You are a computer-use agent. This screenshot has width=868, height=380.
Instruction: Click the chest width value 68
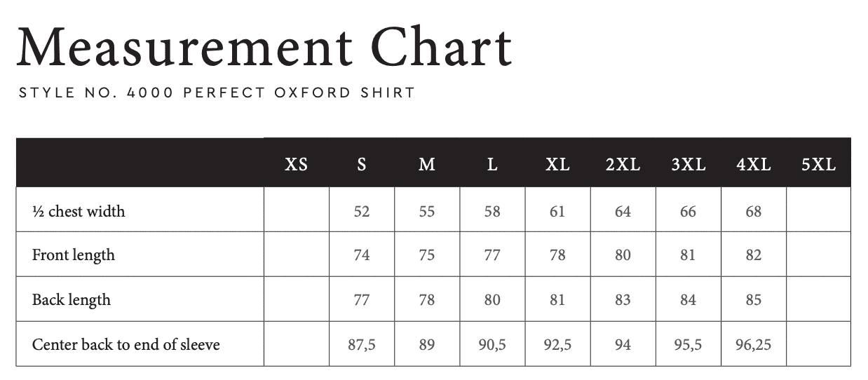(x=754, y=211)
